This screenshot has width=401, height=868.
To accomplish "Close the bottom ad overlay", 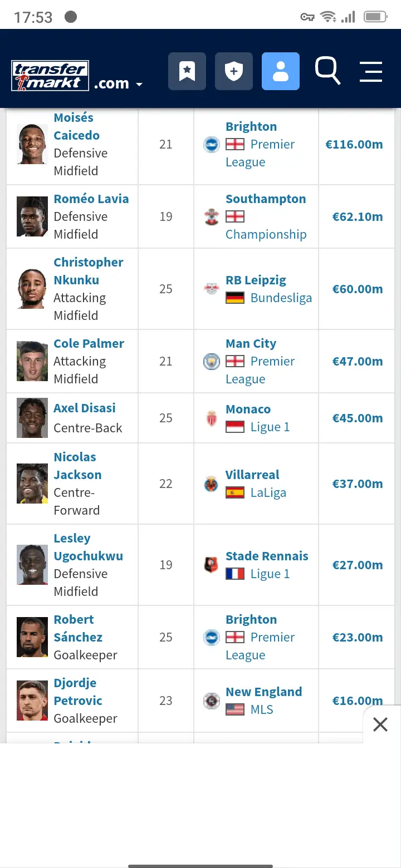I will [380, 724].
